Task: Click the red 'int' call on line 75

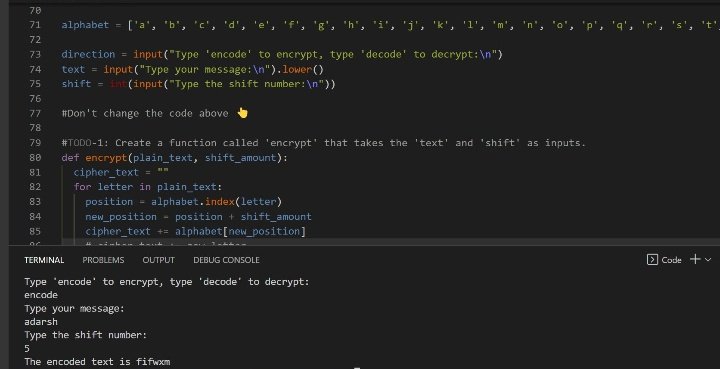Action: point(118,84)
